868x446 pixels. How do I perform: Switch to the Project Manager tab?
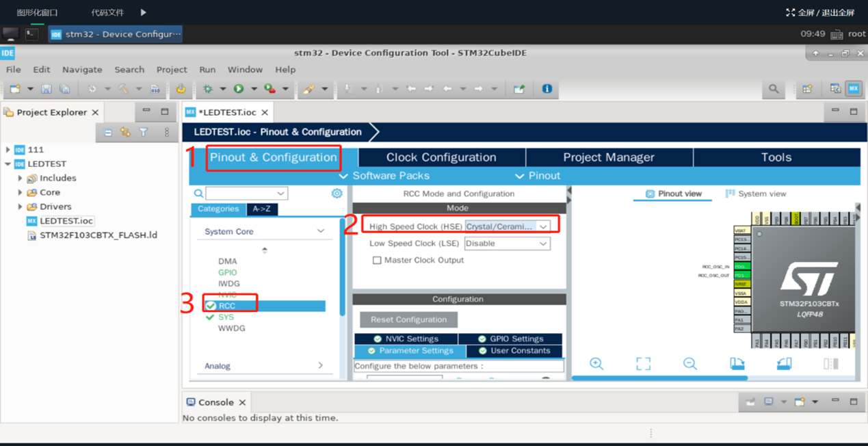(x=609, y=157)
